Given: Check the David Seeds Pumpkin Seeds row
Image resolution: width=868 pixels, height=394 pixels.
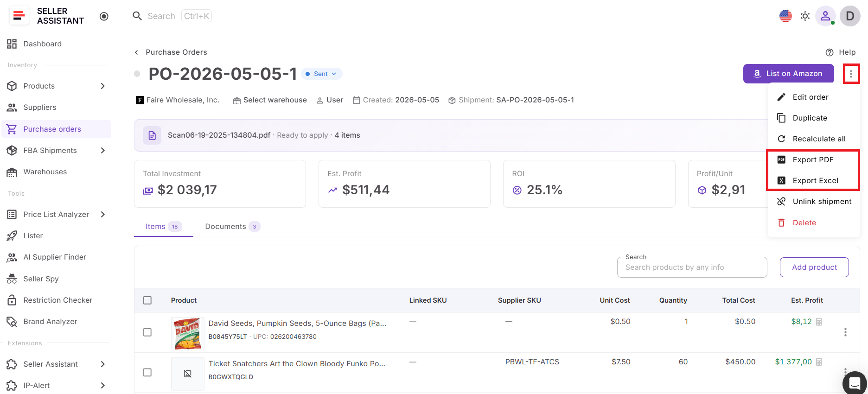Looking at the screenshot, I should (147, 332).
